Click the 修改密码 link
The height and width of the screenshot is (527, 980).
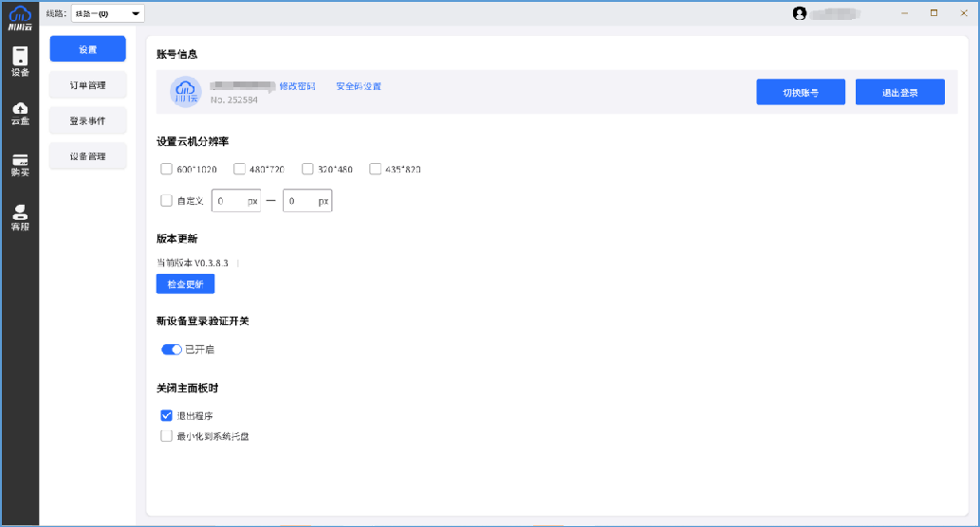[297, 86]
